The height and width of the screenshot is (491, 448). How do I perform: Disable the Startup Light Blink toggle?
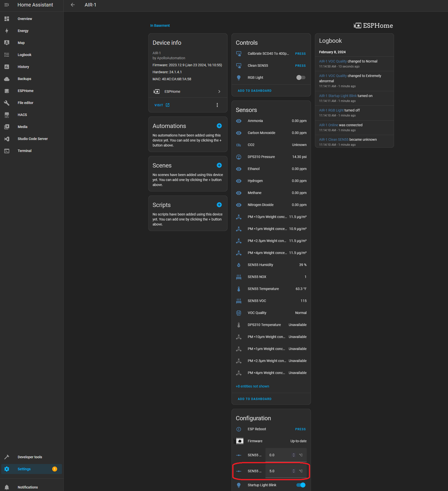pos(301,485)
